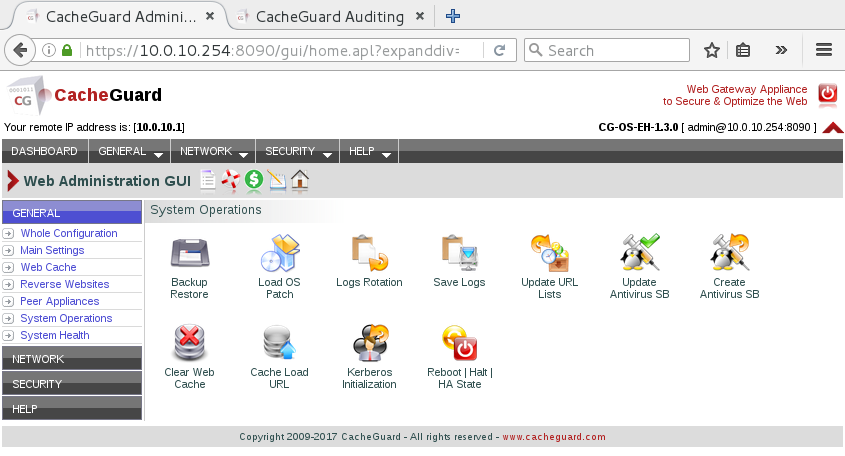Click the Web Administration GUI title
This screenshot has height=456, width=845.
[x=107, y=181]
